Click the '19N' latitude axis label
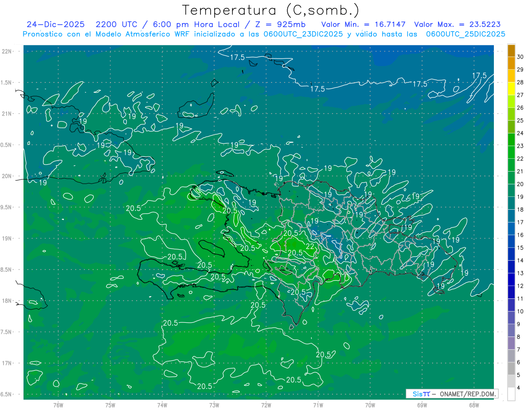This screenshot has width=532, height=411. 7,238
